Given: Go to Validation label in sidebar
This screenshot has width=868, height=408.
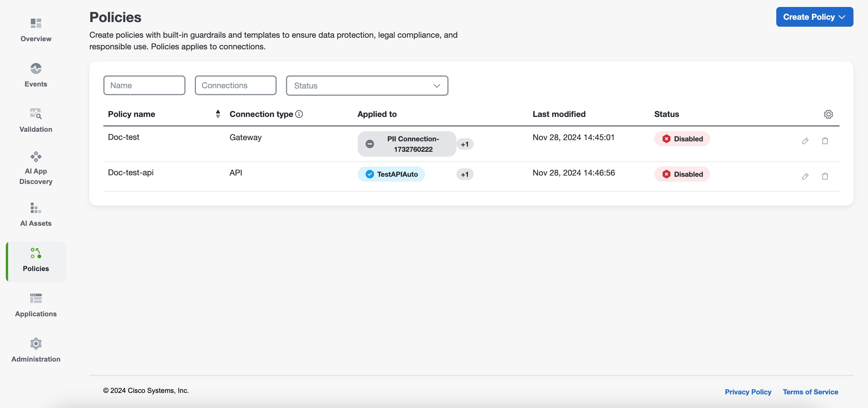Looking at the screenshot, I should 36,129.
